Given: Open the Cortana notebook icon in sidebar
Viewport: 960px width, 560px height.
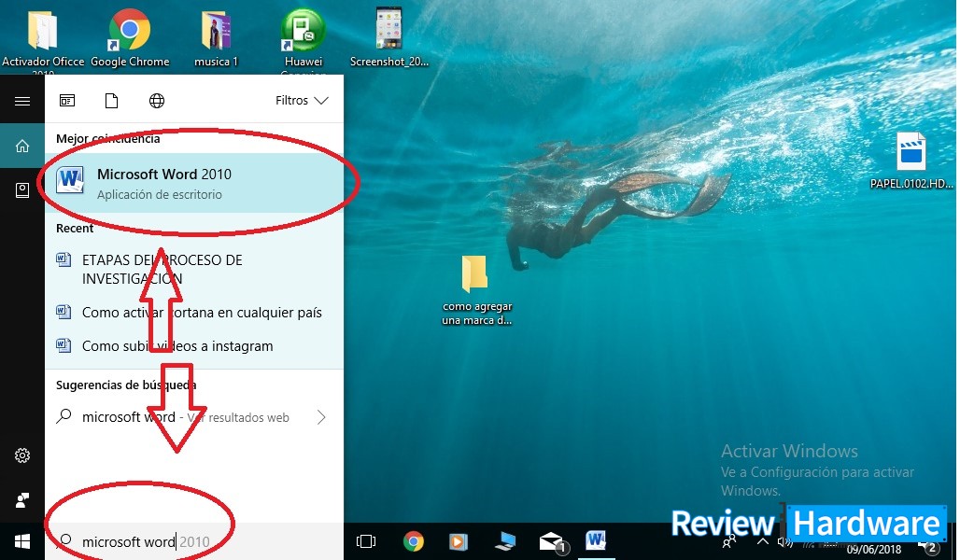Looking at the screenshot, I should (x=22, y=190).
